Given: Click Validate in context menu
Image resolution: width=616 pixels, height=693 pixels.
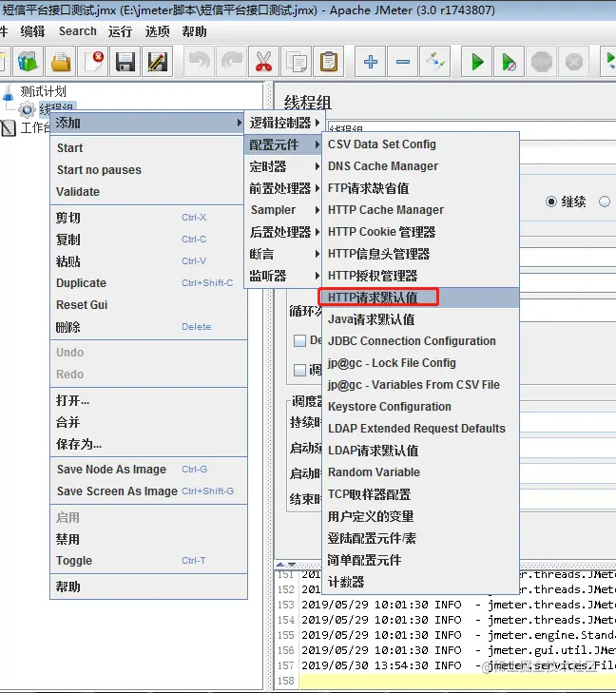Looking at the screenshot, I should click(x=148, y=191).
